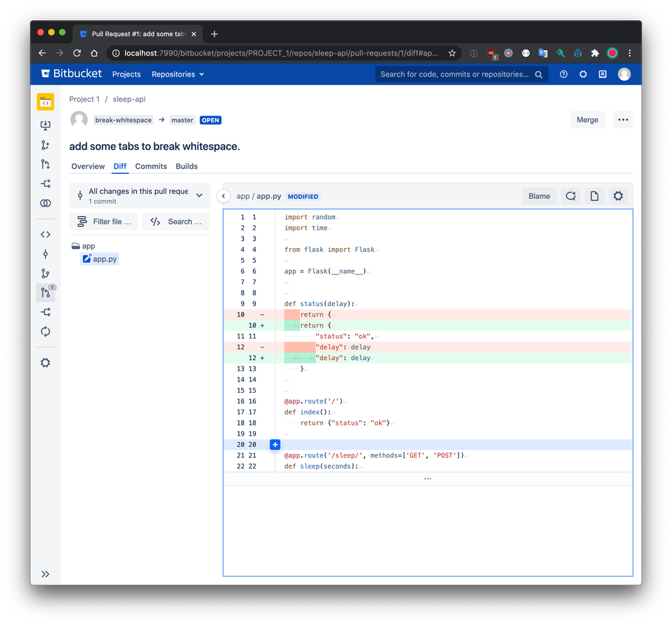Click the pull request author avatar
Viewport: 672px width, 625px height.
(79, 119)
